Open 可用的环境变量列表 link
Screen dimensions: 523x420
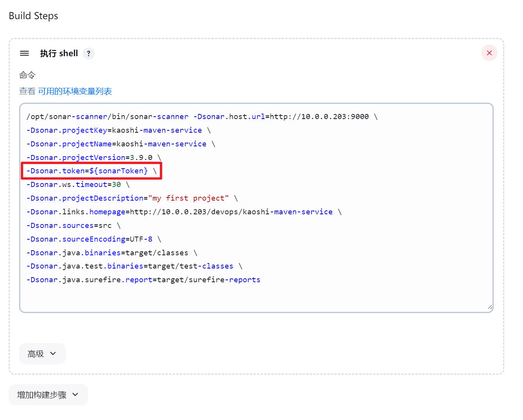pos(75,91)
